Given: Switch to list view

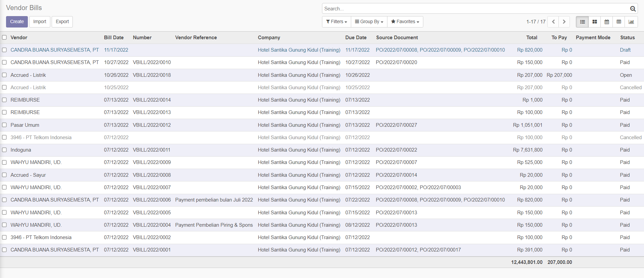Looking at the screenshot, I should 582,22.
